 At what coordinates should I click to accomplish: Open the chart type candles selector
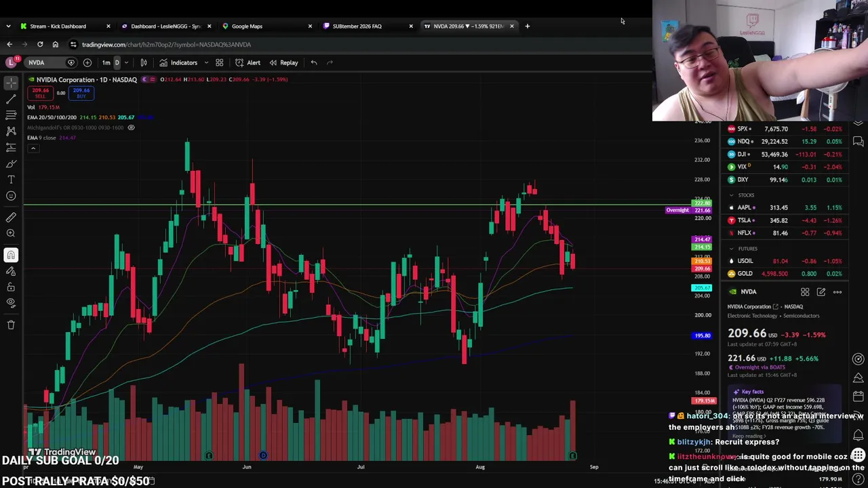(144, 62)
